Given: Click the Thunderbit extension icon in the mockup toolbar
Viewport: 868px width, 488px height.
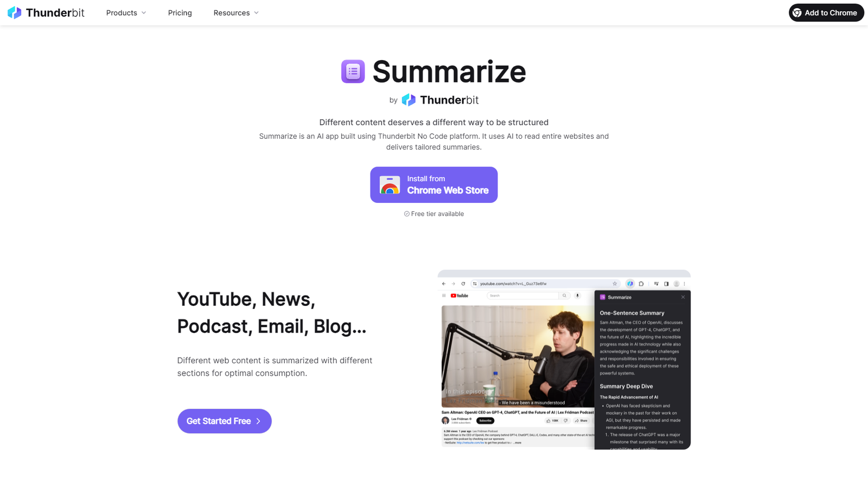Looking at the screenshot, I should pyautogui.click(x=630, y=284).
